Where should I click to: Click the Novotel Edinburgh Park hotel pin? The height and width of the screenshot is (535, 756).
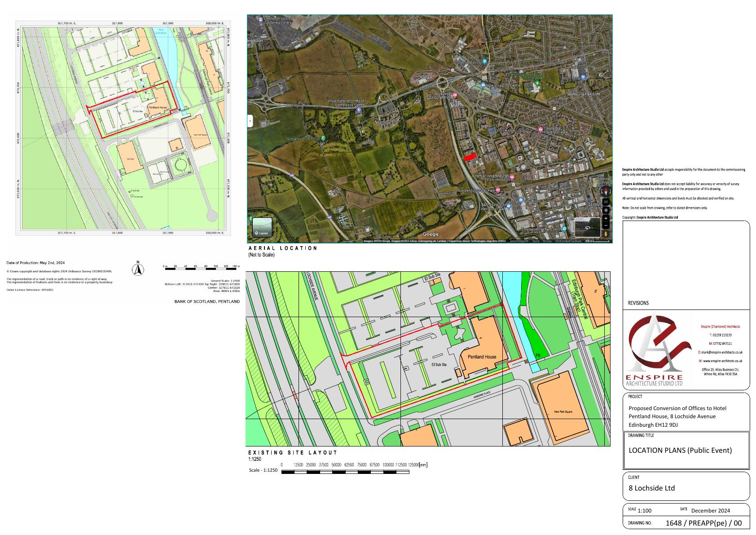497,190
